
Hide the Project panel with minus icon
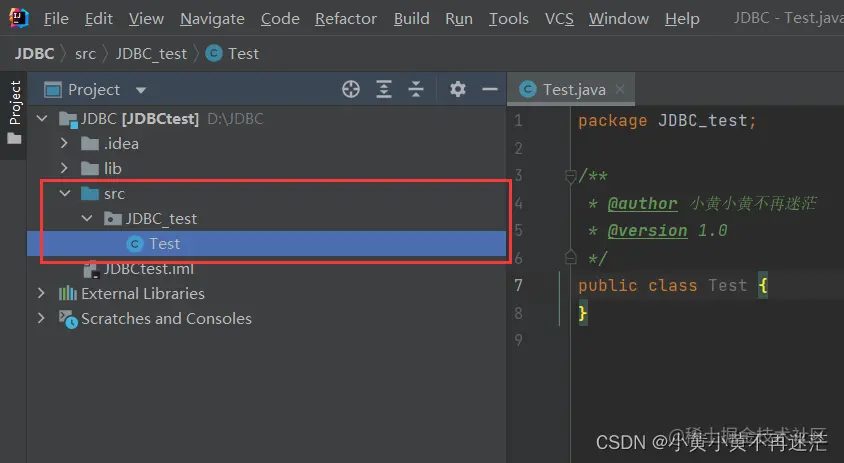(490, 89)
